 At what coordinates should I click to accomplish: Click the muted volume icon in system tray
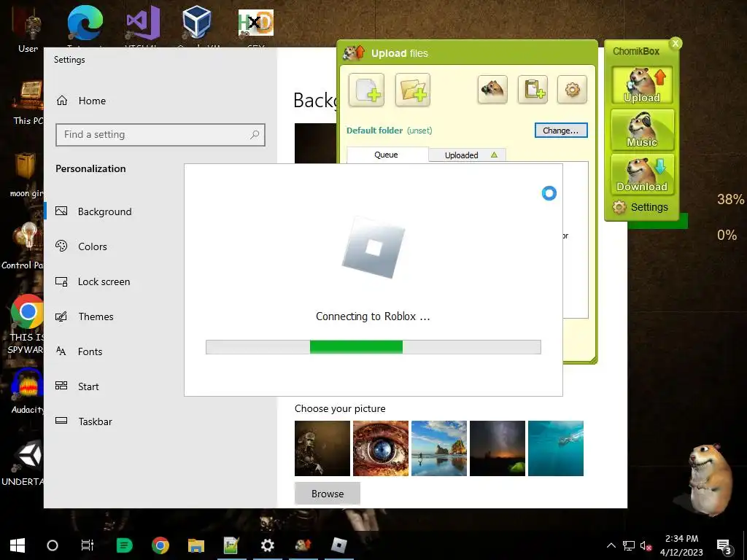tap(646, 545)
